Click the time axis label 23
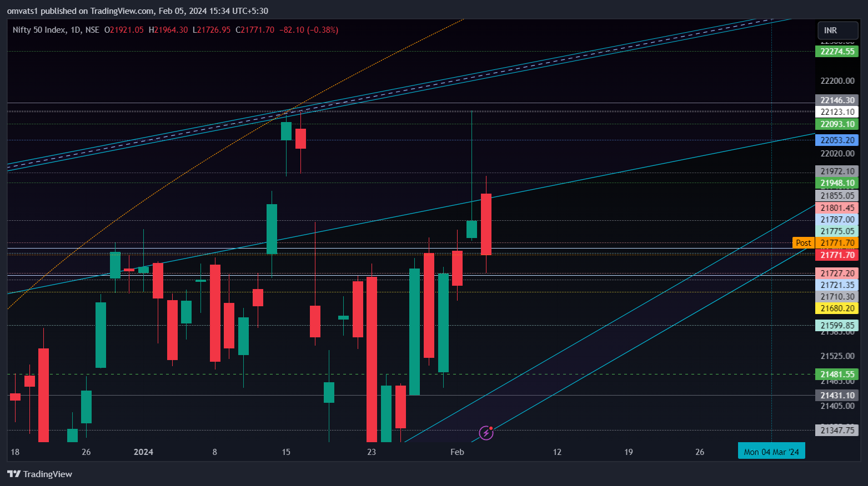868x486 pixels. [x=372, y=452]
